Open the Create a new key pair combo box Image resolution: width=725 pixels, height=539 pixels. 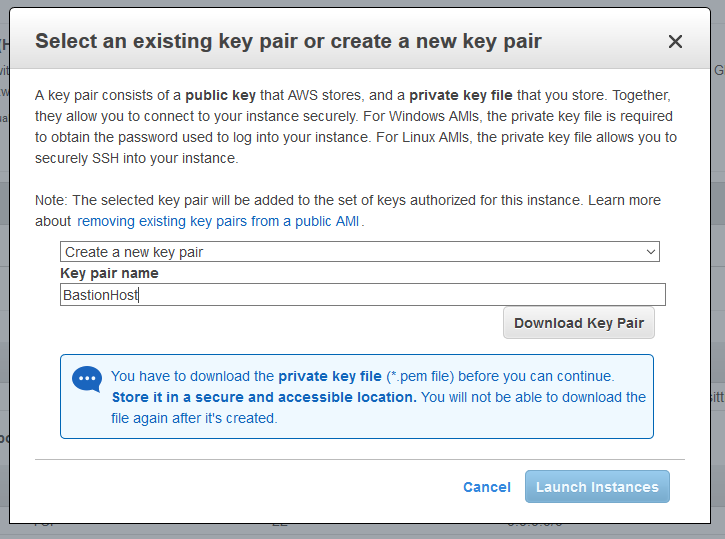click(360, 252)
